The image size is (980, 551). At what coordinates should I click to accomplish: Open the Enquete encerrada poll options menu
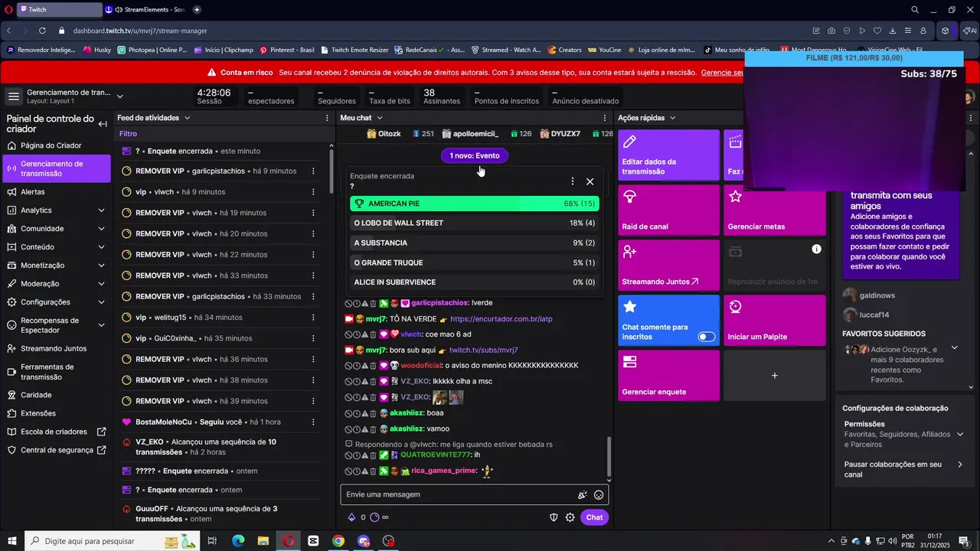[x=573, y=181]
